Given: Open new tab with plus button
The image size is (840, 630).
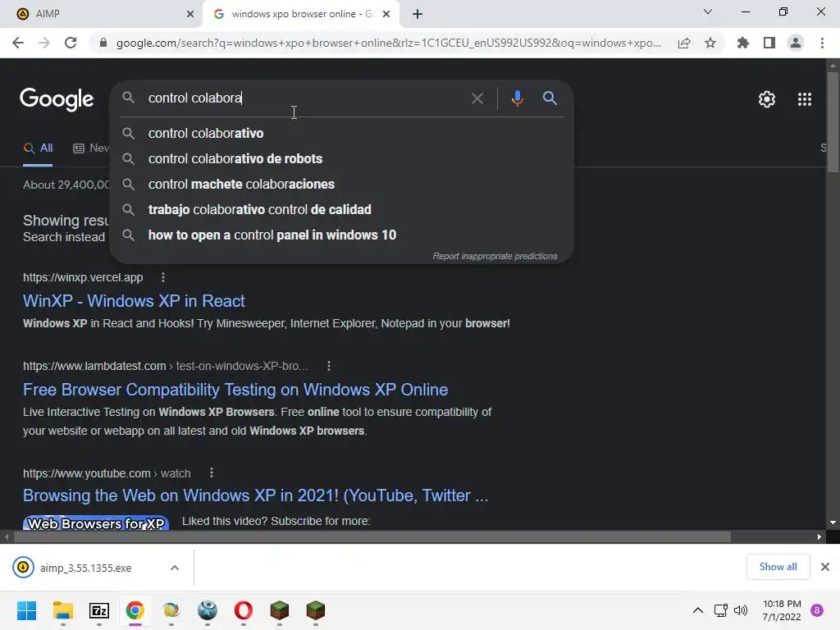Looking at the screenshot, I should click(418, 14).
